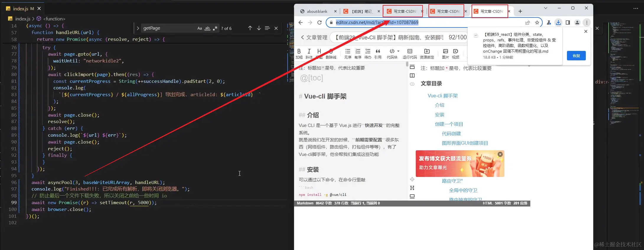Screen dimensions: 644x250
Task: Click the VS Code minimap
Action: (x=625, y=74)
